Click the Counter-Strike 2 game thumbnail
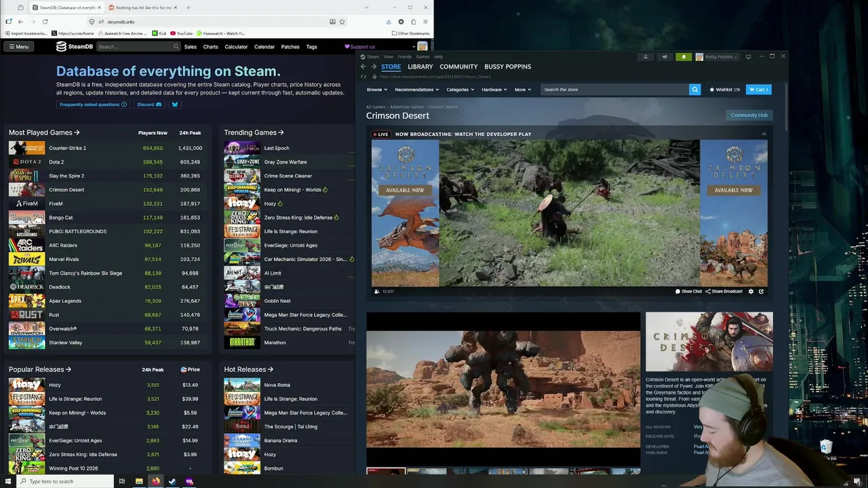This screenshot has width=868, height=488. 26,148
